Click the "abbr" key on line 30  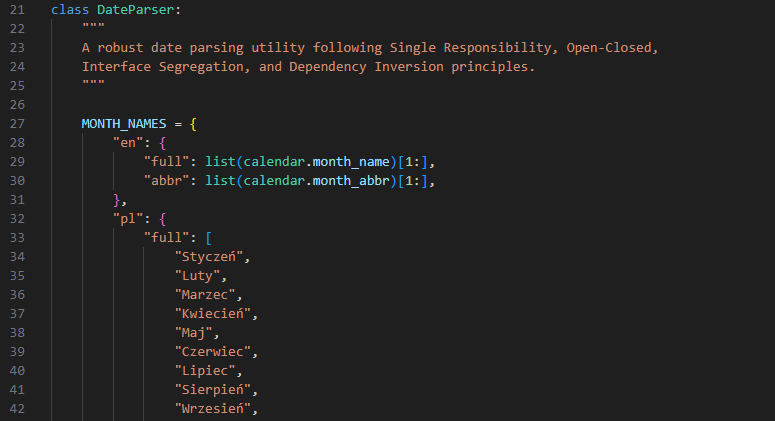click(x=167, y=181)
